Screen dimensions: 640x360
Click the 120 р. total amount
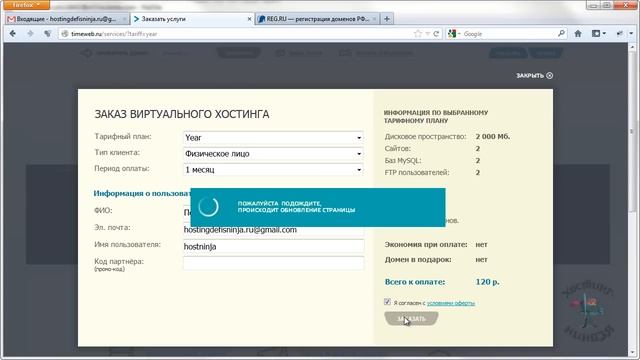(x=487, y=282)
